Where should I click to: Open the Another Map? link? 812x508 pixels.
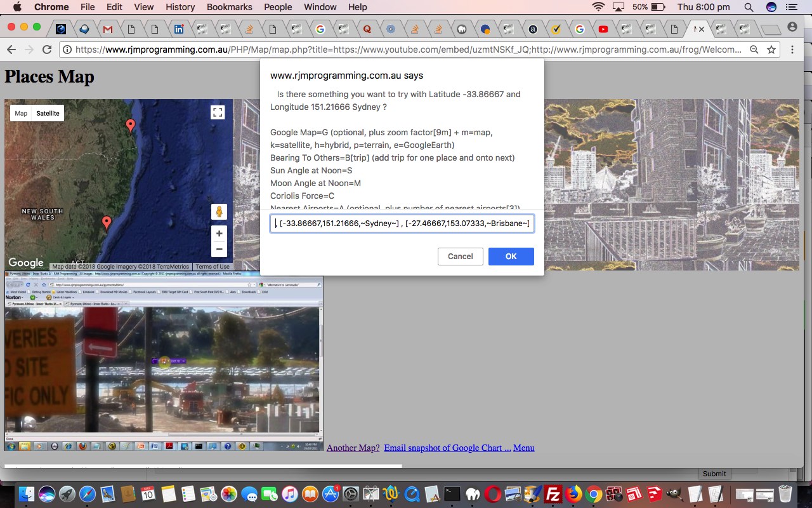(353, 448)
